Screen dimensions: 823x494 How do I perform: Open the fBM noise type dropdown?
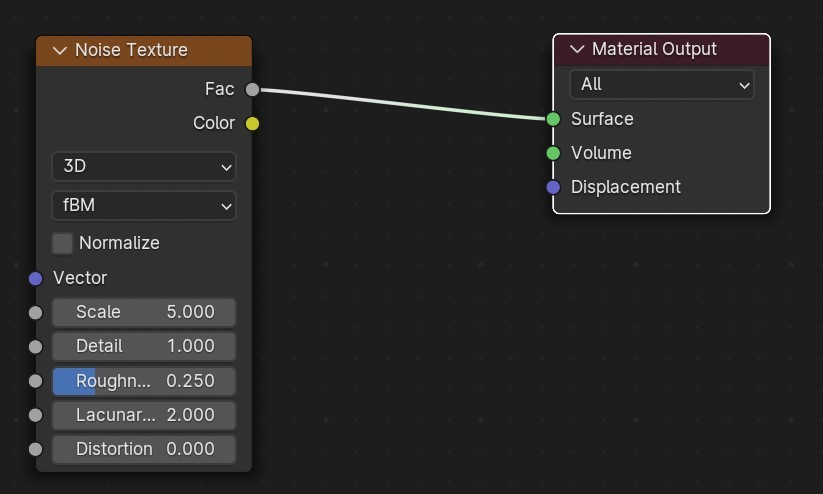click(x=144, y=206)
